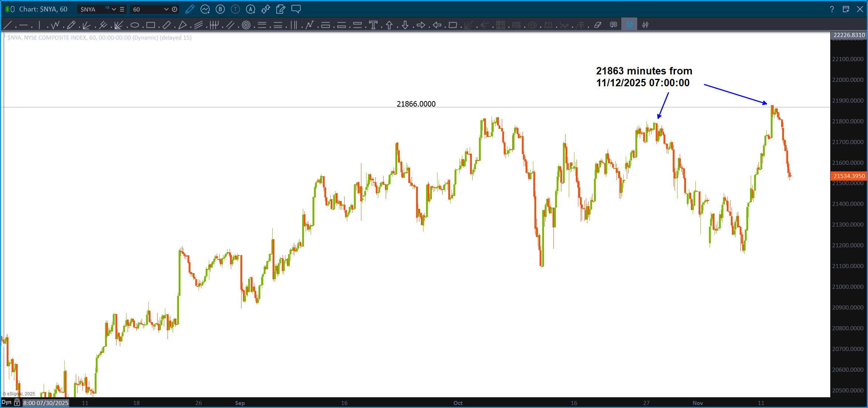868x408 pixels.
Task: Open the edit chart (pencil on page) icon
Action: [x=280, y=9]
